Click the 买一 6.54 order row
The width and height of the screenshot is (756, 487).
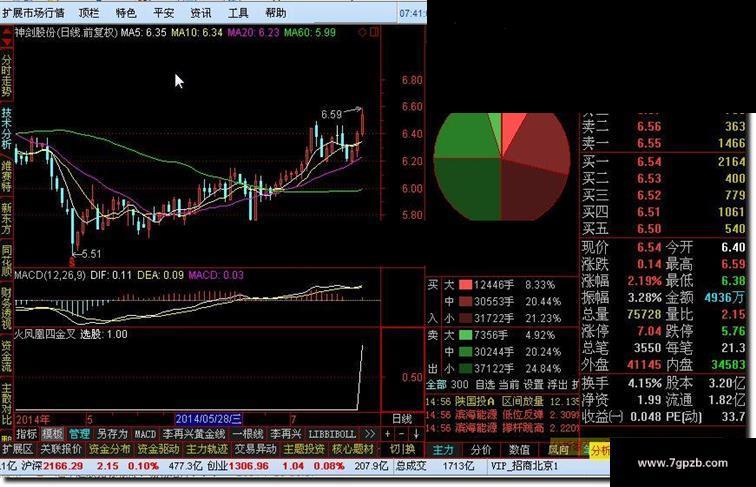pos(663,162)
